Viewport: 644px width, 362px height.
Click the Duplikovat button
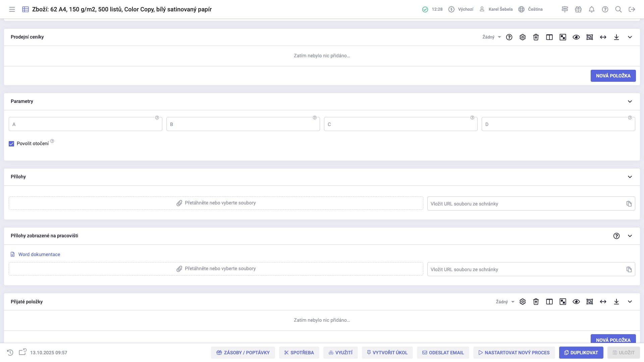click(x=581, y=353)
